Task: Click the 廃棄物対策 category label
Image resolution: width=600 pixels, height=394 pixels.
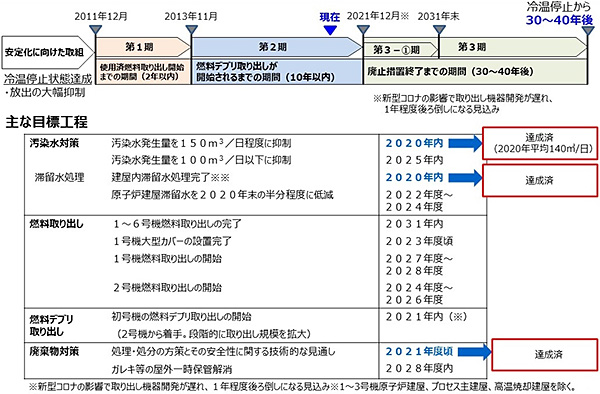Action: pos(54,351)
